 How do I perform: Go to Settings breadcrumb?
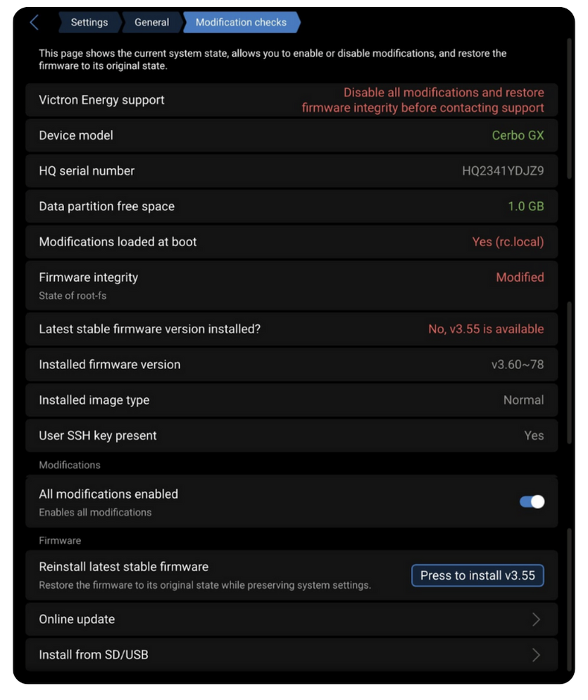pos(89,23)
